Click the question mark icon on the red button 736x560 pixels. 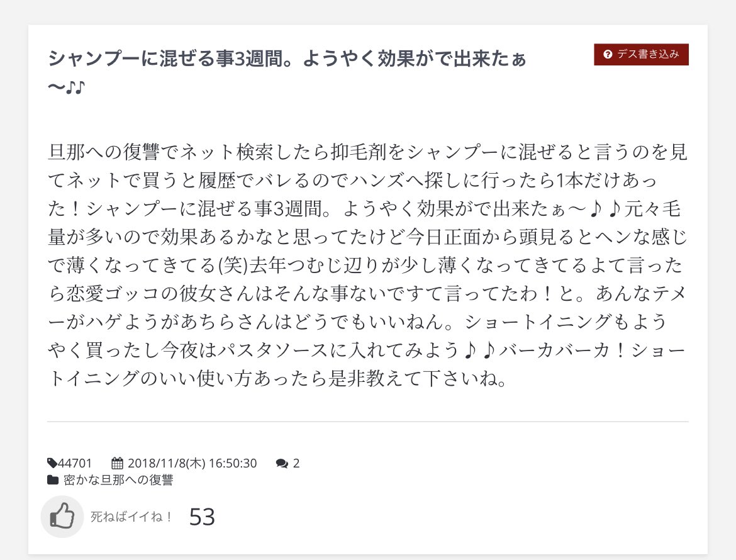tap(608, 54)
